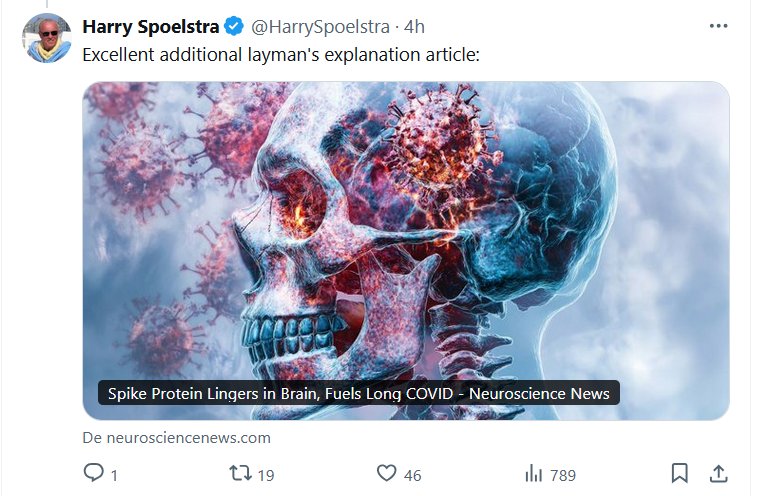Image resolution: width=762 pixels, height=496 pixels.
Task: Click the repost count of 19
Action: point(265,475)
